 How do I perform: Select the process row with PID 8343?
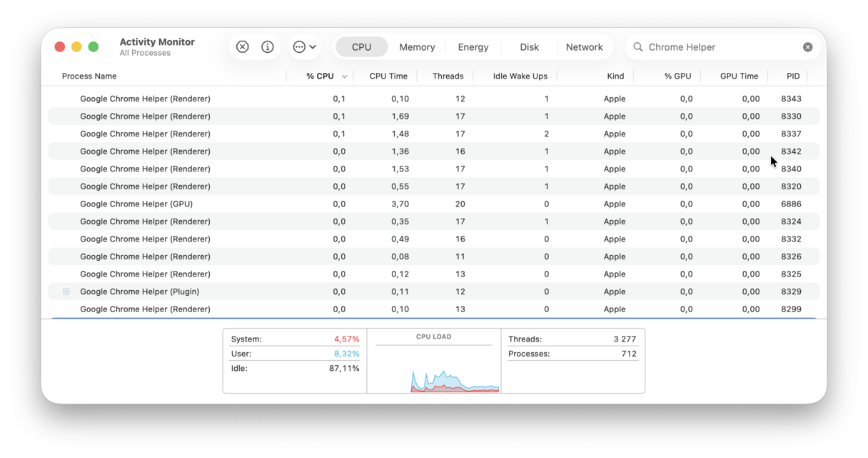coord(286,99)
